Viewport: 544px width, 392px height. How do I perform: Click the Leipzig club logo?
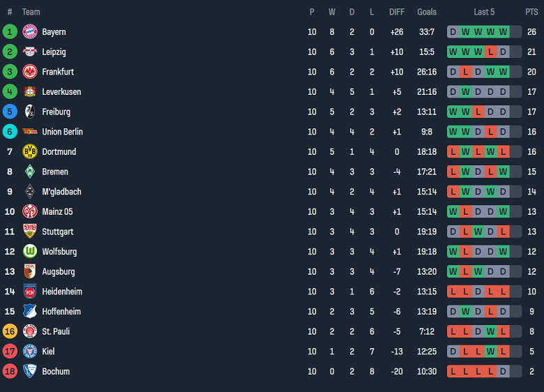[x=29, y=52]
